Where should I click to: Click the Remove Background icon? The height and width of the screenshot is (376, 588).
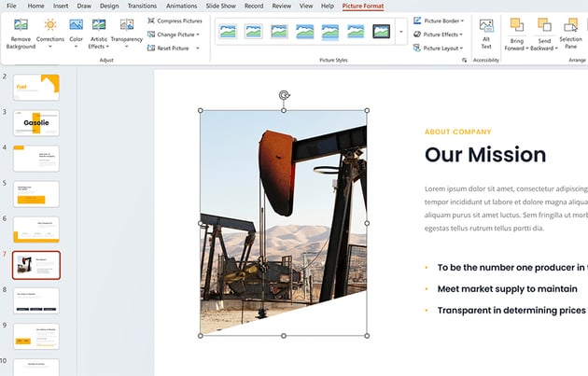21,25
